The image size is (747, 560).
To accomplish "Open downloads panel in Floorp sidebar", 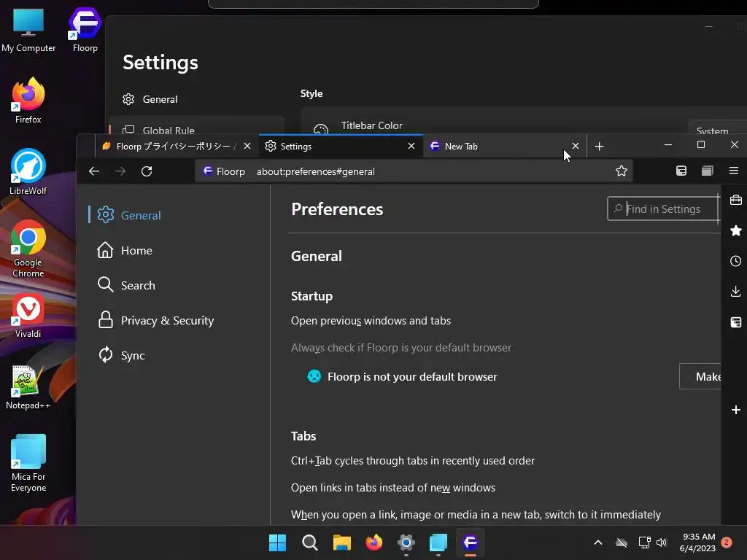I will click(x=735, y=292).
